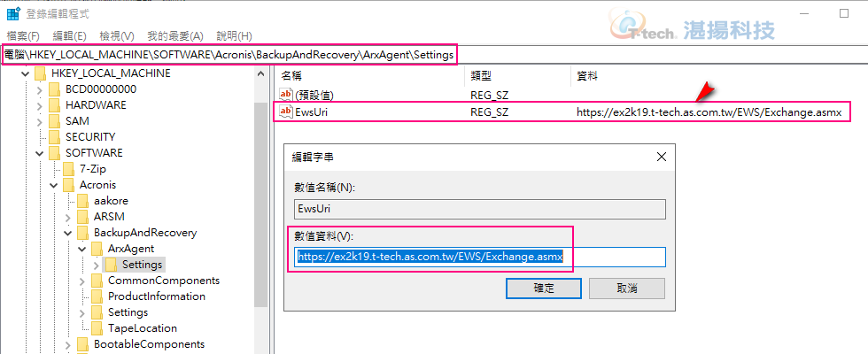Select the CommonComponents folder icon
The image size is (868, 354).
pyautogui.click(x=97, y=281)
